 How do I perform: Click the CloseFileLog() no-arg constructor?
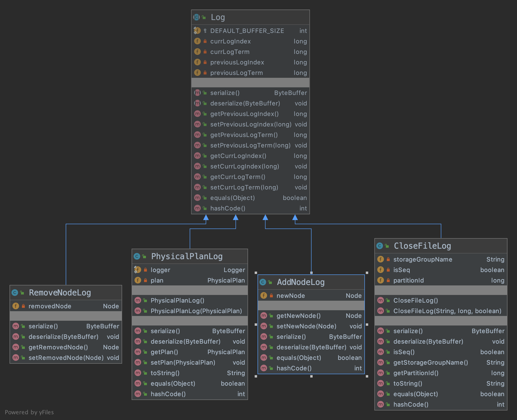pyautogui.click(x=441, y=300)
